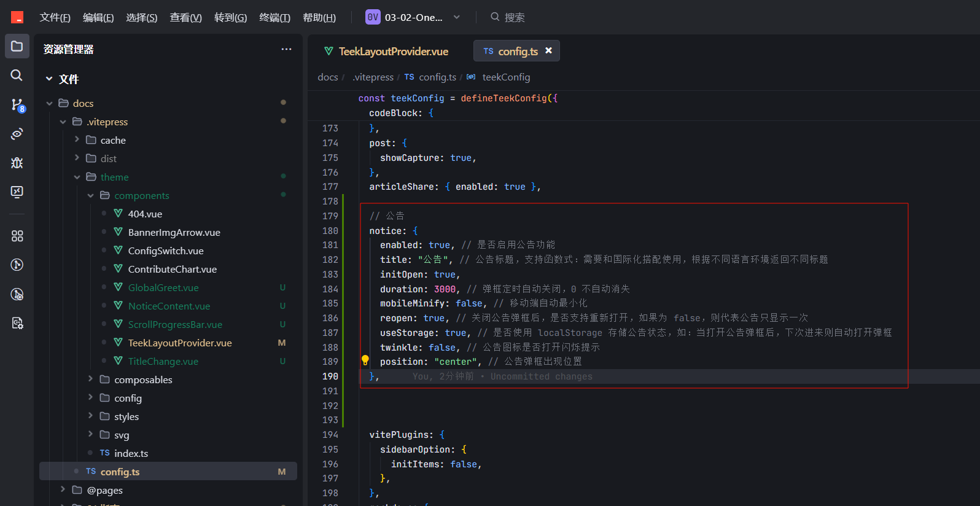This screenshot has height=506, width=980.
Task: Collapse the theme folder chevron
Action: tap(77, 177)
